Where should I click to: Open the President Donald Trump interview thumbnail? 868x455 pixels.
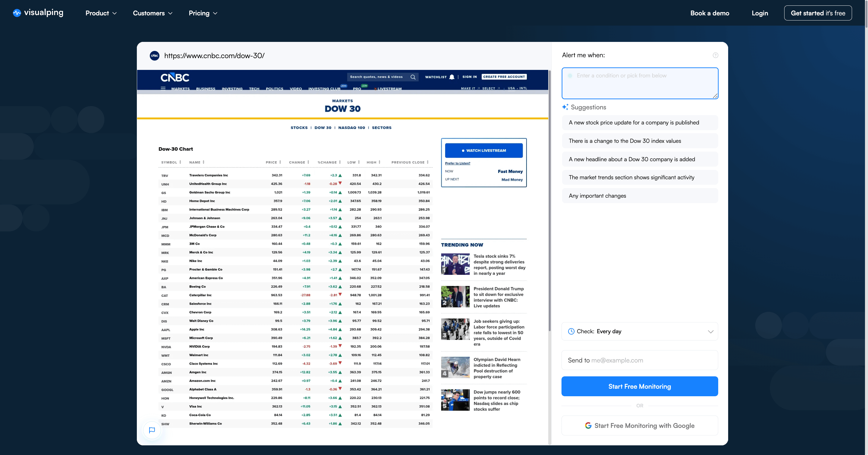point(455,297)
